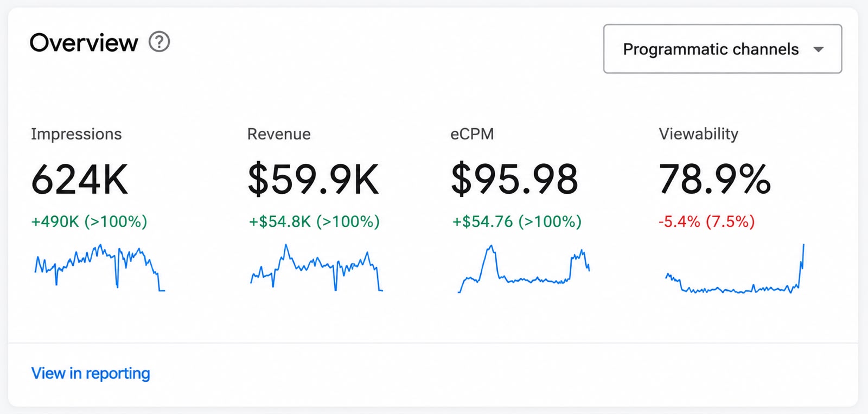Open the View in reporting link

(x=91, y=373)
